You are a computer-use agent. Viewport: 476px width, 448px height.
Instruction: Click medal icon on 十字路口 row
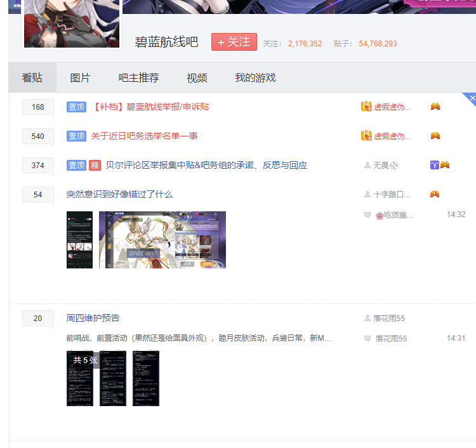[435, 194]
